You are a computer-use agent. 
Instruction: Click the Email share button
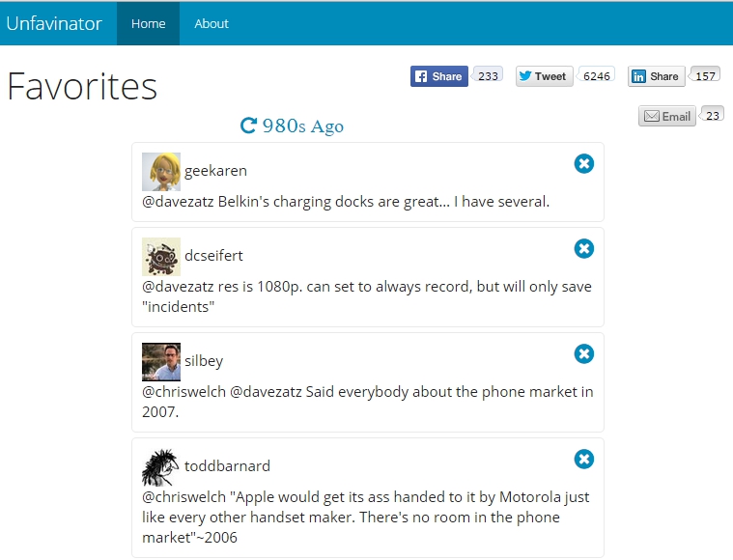click(667, 116)
